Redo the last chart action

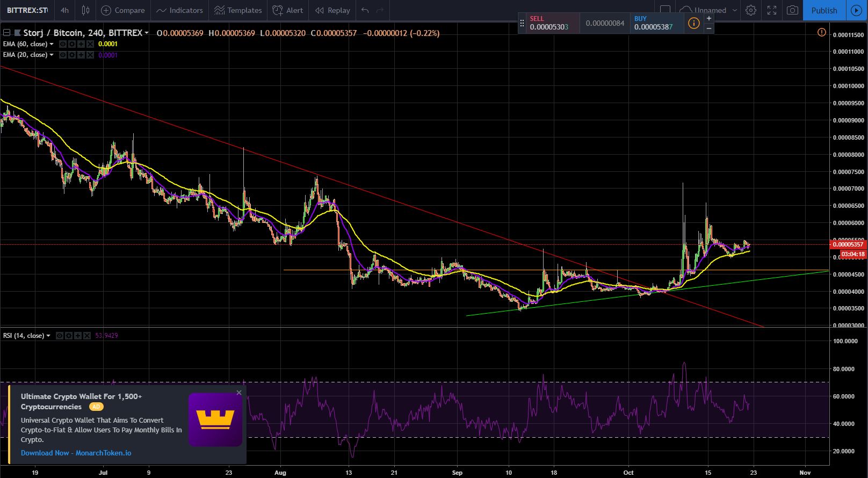pos(380,10)
